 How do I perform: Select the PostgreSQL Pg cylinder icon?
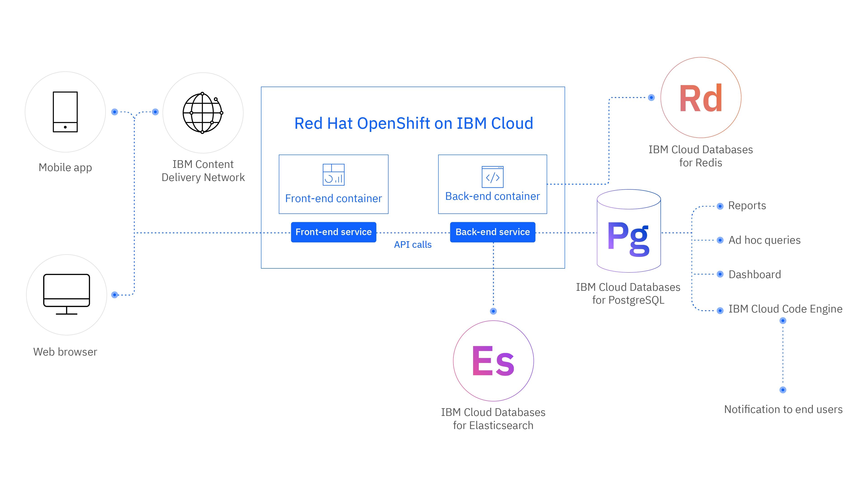pyautogui.click(x=629, y=231)
